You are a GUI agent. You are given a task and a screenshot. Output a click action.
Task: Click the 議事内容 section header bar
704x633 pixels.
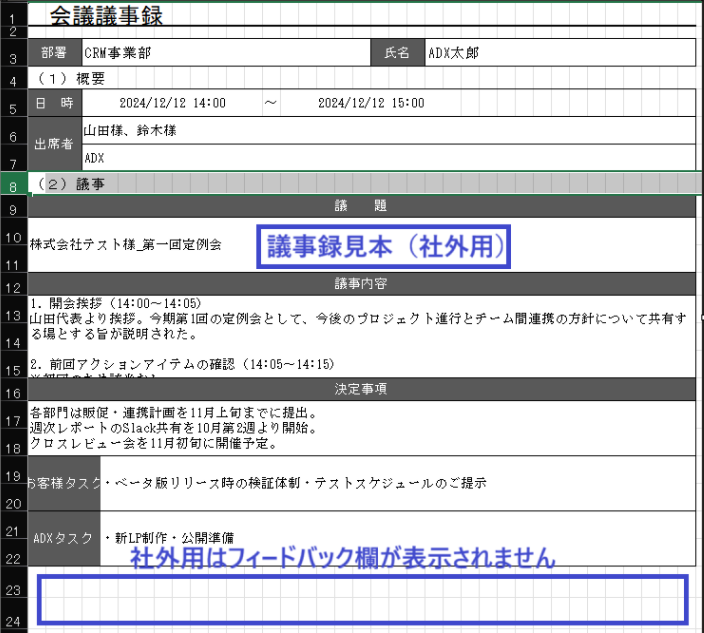[361, 283]
